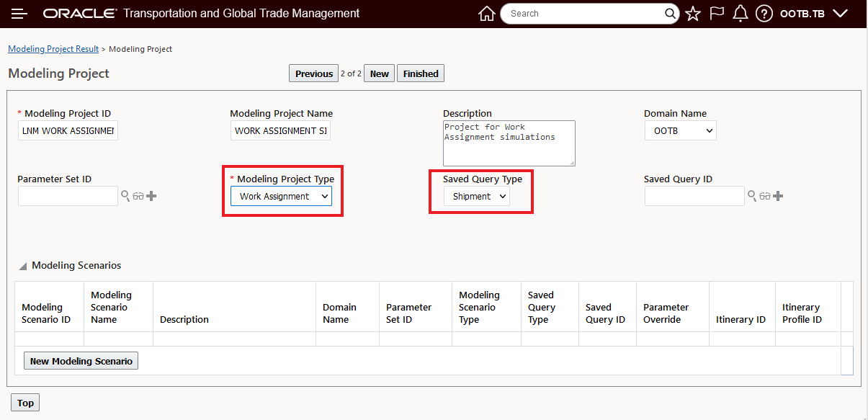
Task: Open the Domain Name OOTB dropdown
Action: pyautogui.click(x=681, y=130)
